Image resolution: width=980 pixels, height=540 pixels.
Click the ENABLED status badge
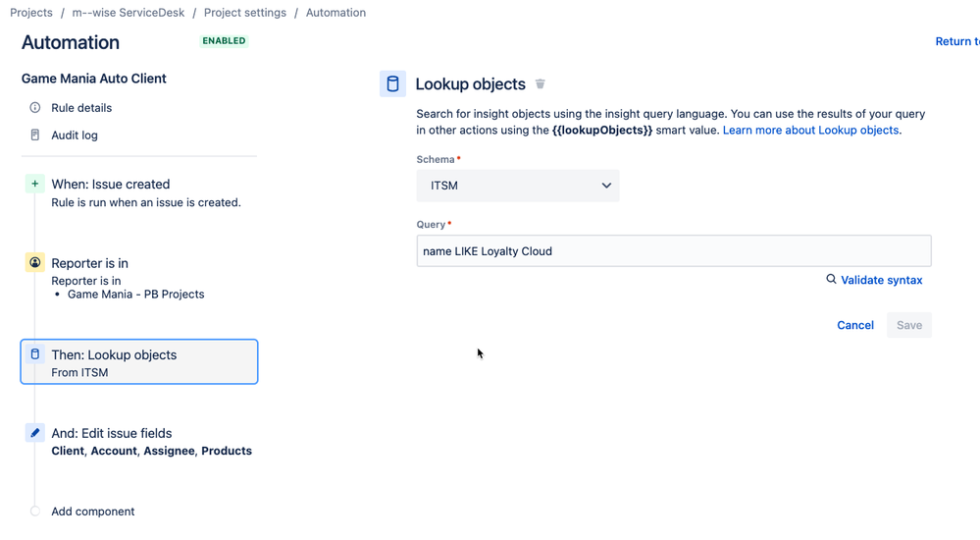pyautogui.click(x=224, y=40)
